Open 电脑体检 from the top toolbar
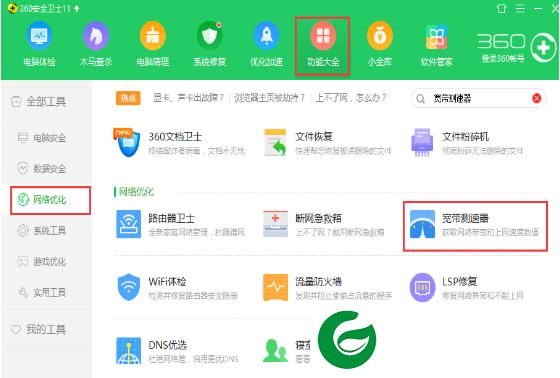Image resolution: width=560 pixels, height=378 pixels. pyautogui.click(x=39, y=44)
